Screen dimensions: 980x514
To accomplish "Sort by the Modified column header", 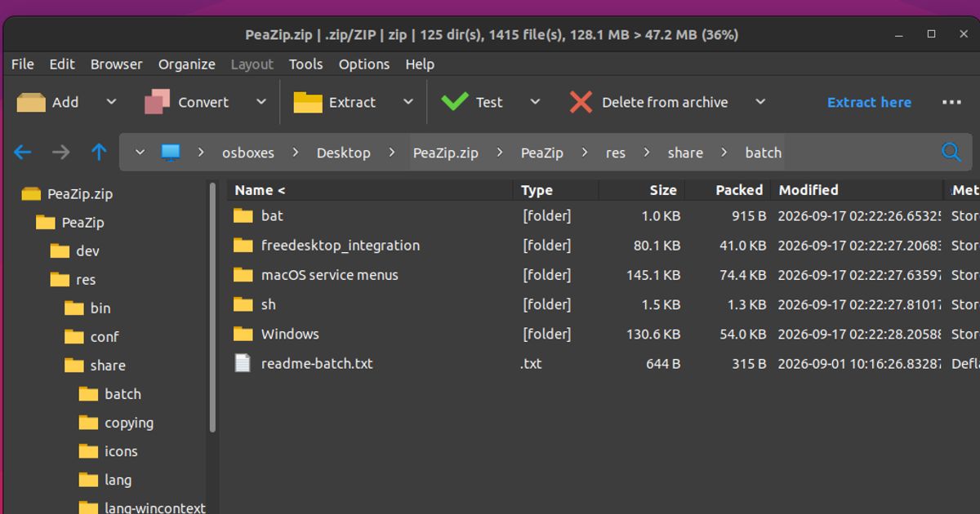I will (857, 190).
